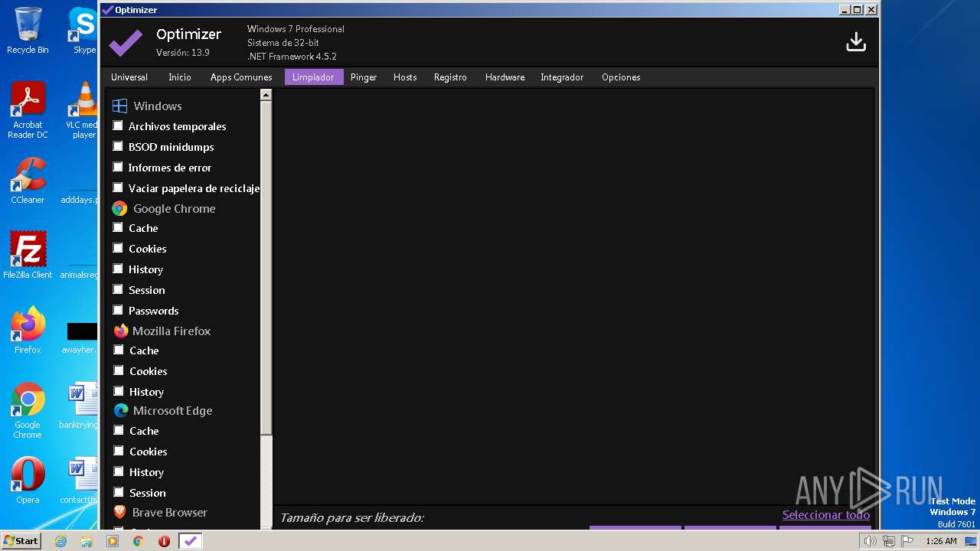Click Opera icon in the taskbar

click(x=164, y=541)
